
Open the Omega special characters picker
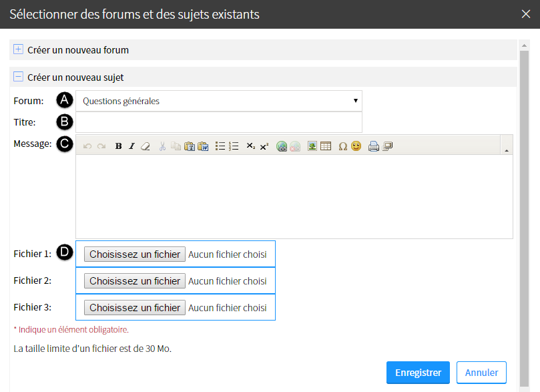point(342,146)
